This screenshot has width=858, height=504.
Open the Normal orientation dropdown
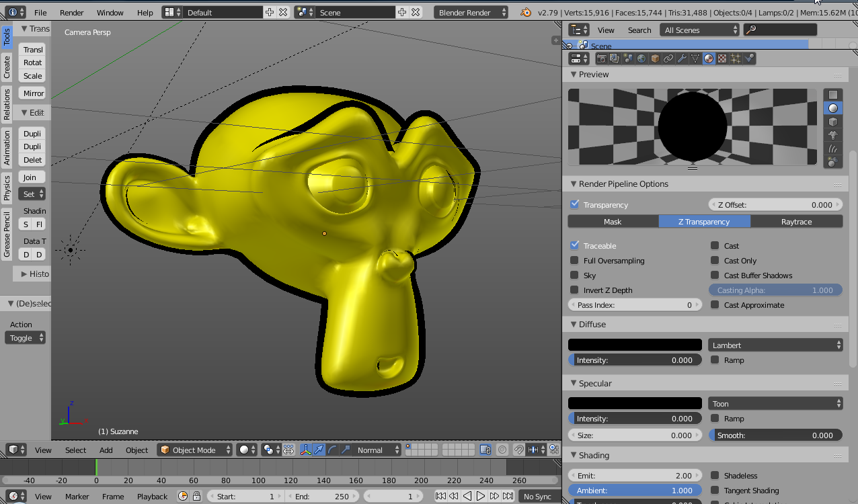coord(378,450)
